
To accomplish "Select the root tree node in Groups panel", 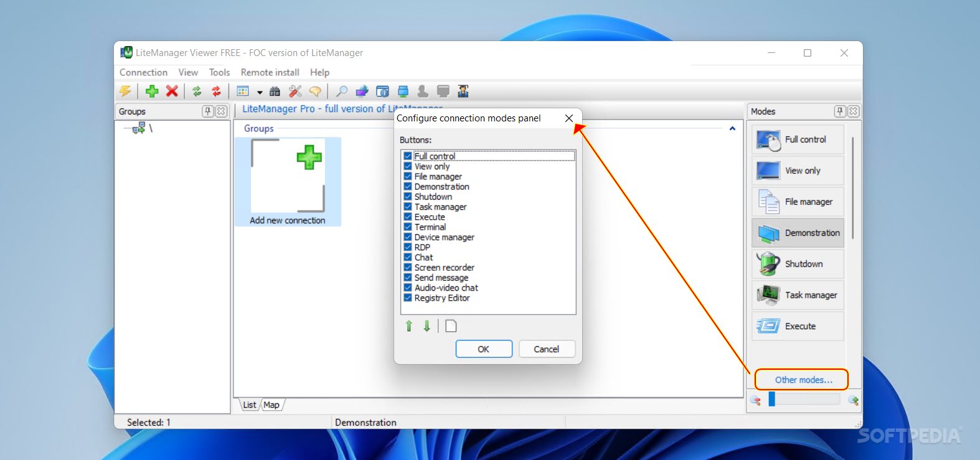I will (x=142, y=128).
